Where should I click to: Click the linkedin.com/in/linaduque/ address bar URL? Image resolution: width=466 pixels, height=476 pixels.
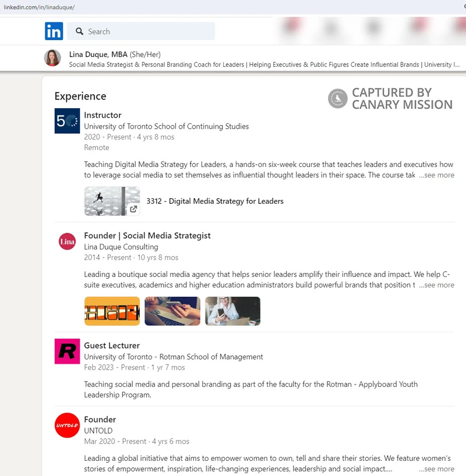[x=39, y=8]
